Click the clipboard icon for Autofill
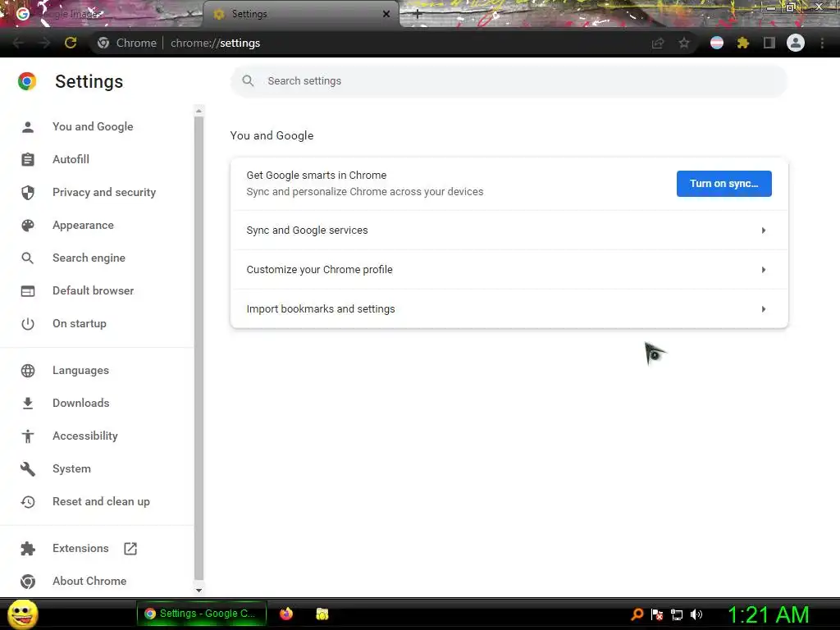This screenshot has height=630, width=840. tap(28, 160)
